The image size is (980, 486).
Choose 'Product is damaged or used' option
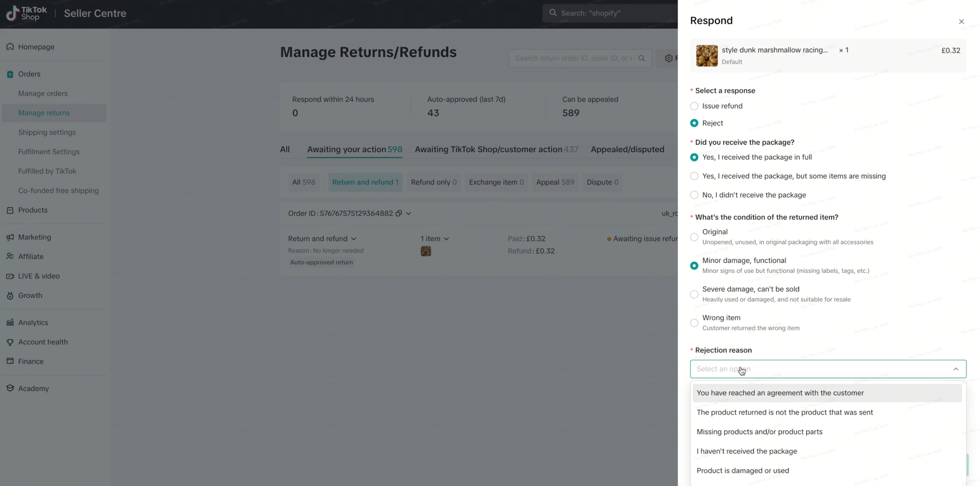[x=742, y=470]
